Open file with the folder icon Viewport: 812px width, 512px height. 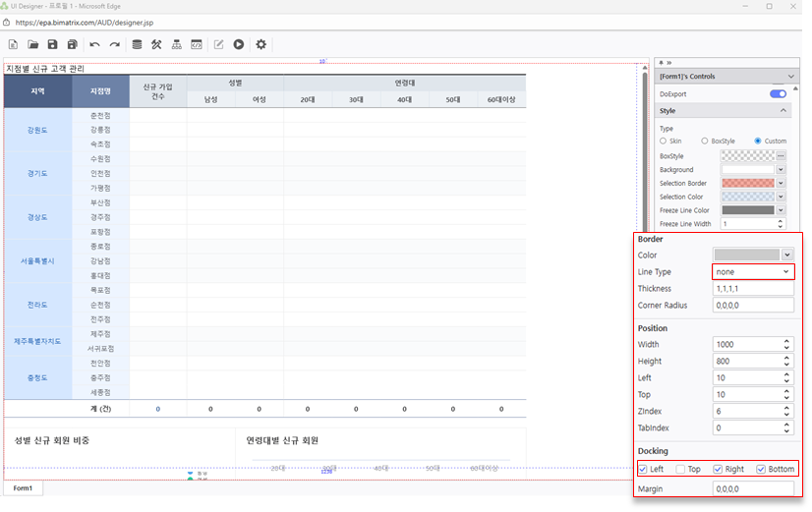[32, 44]
